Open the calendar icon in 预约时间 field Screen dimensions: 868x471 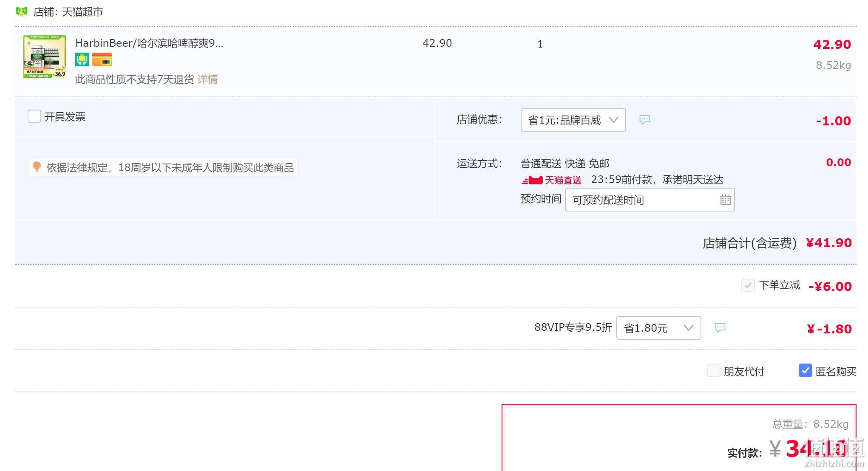coord(725,200)
